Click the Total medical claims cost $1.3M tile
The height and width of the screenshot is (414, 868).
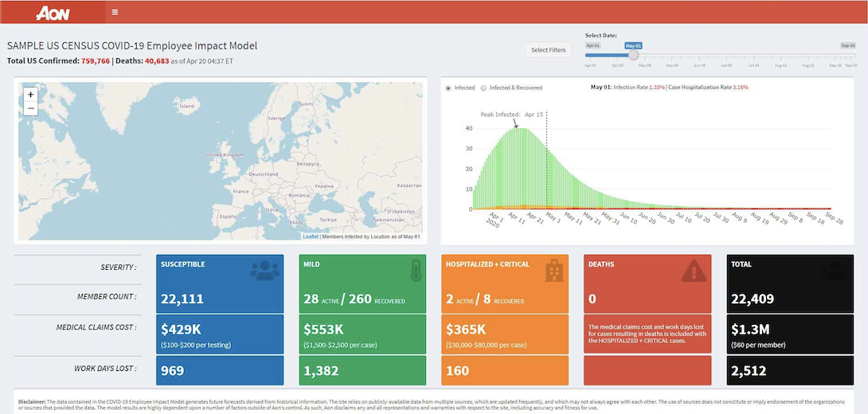tap(789, 333)
